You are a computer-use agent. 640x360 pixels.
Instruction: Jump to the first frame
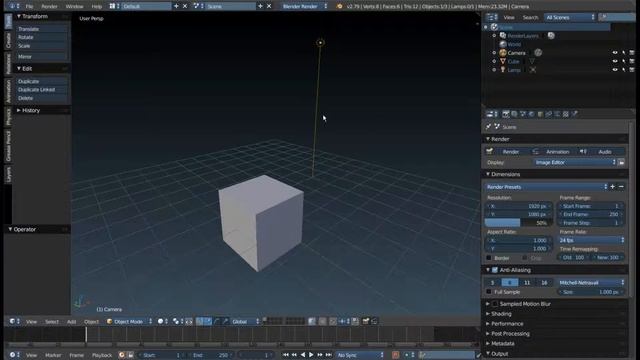click(285, 355)
